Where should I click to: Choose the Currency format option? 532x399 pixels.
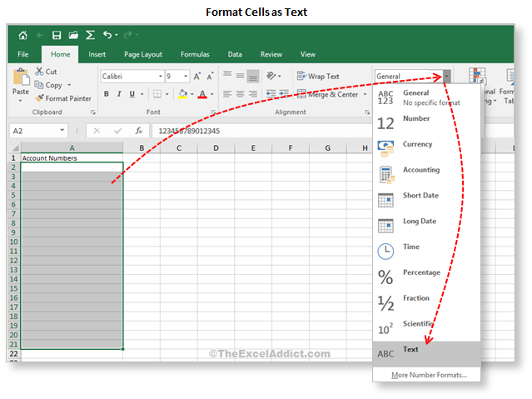click(426, 149)
